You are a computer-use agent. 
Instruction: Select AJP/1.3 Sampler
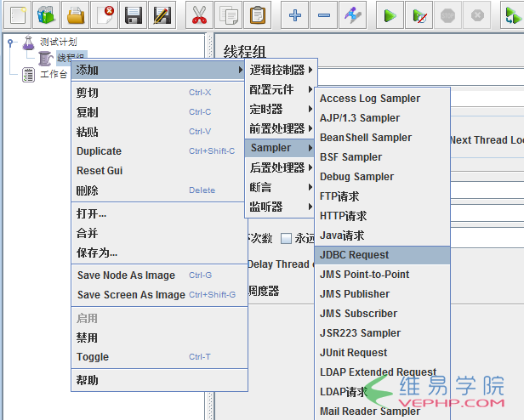coord(382,118)
